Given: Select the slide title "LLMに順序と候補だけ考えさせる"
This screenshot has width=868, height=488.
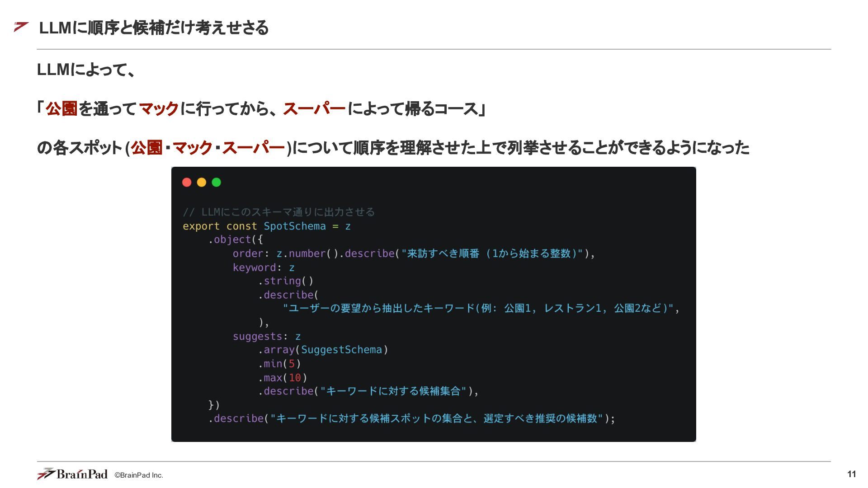Looking at the screenshot, I should tap(154, 28).
